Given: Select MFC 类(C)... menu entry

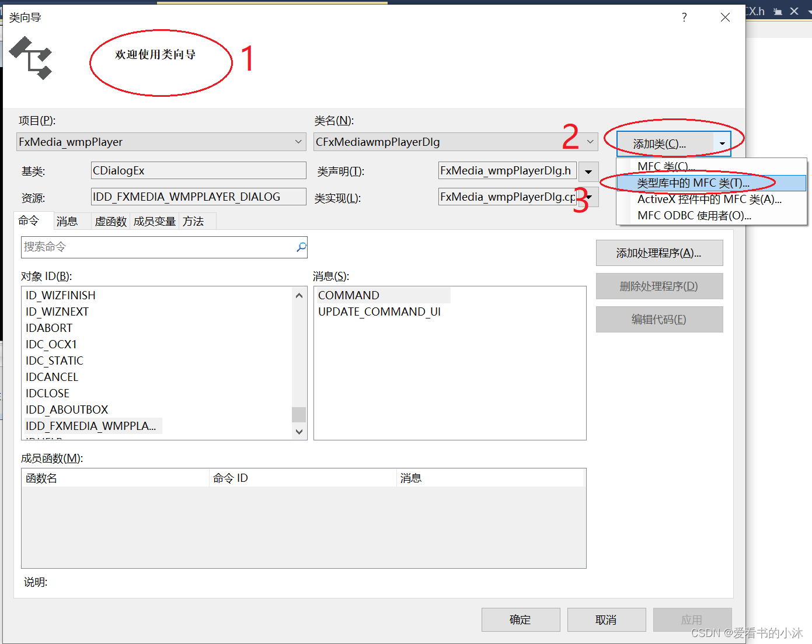Looking at the screenshot, I should tap(712, 166).
